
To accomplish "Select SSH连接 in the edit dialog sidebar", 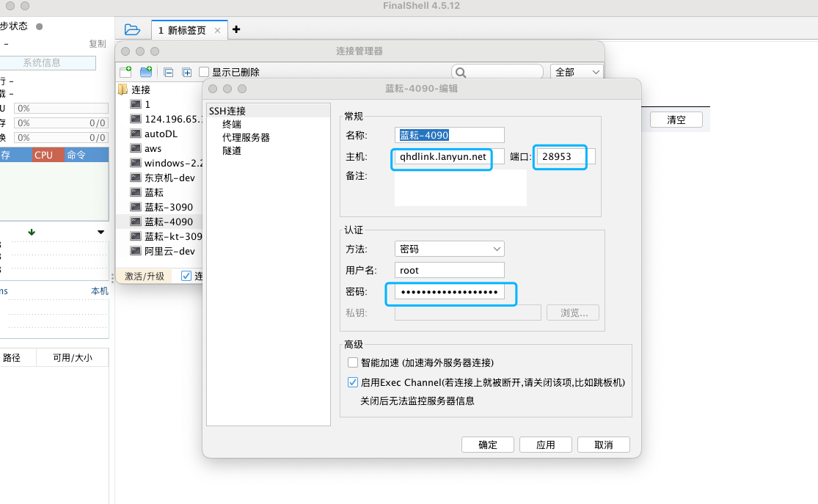I will coord(227,111).
